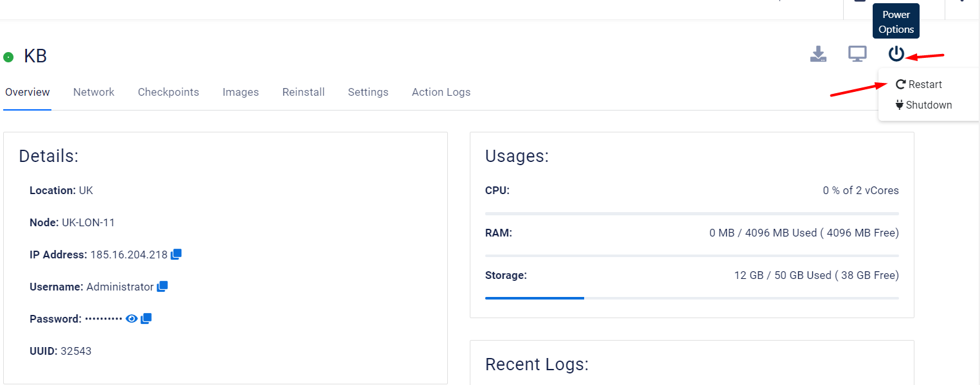Click the green online status indicator
This screenshot has height=385, width=980.
coord(8,57)
